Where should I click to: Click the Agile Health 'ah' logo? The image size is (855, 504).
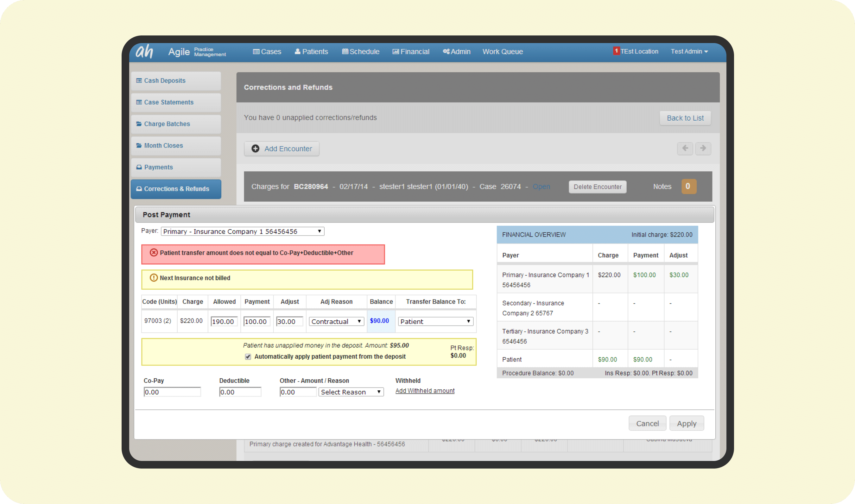[x=144, y=52]
